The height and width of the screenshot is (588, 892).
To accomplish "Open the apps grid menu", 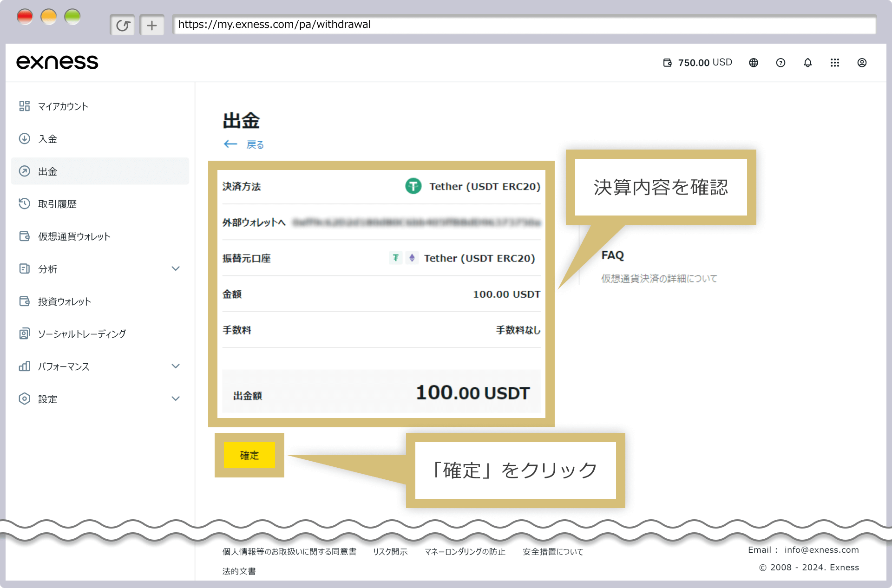I will coord(835,63).
